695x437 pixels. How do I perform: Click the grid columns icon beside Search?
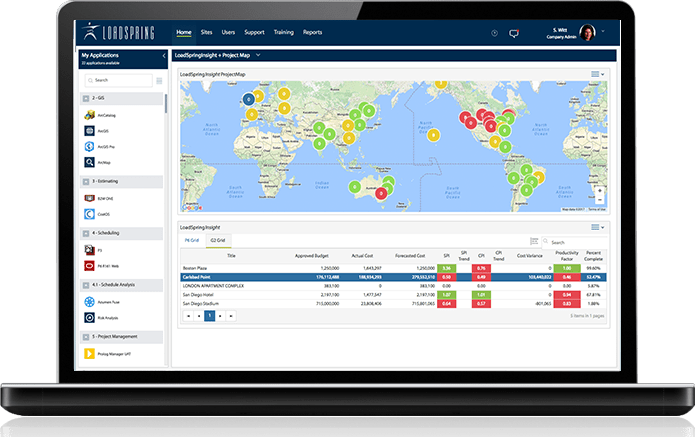(534, 241)
